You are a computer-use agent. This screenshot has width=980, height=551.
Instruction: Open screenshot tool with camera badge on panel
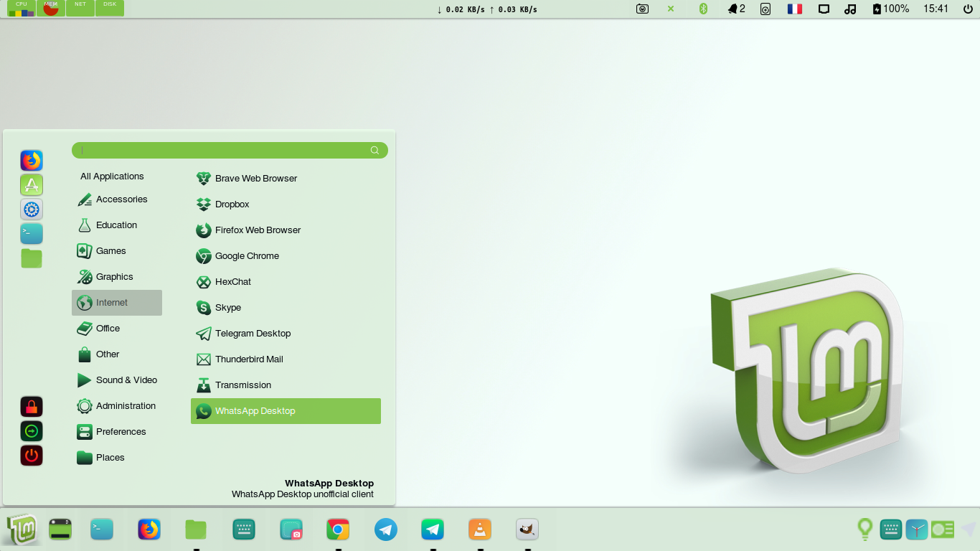coord(291,530)
